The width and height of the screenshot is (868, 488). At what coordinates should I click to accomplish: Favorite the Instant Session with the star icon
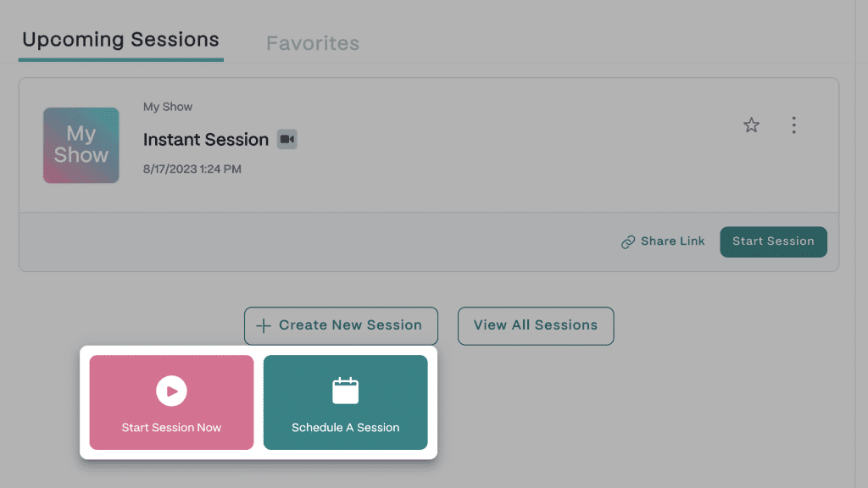[x=751, y=125]
